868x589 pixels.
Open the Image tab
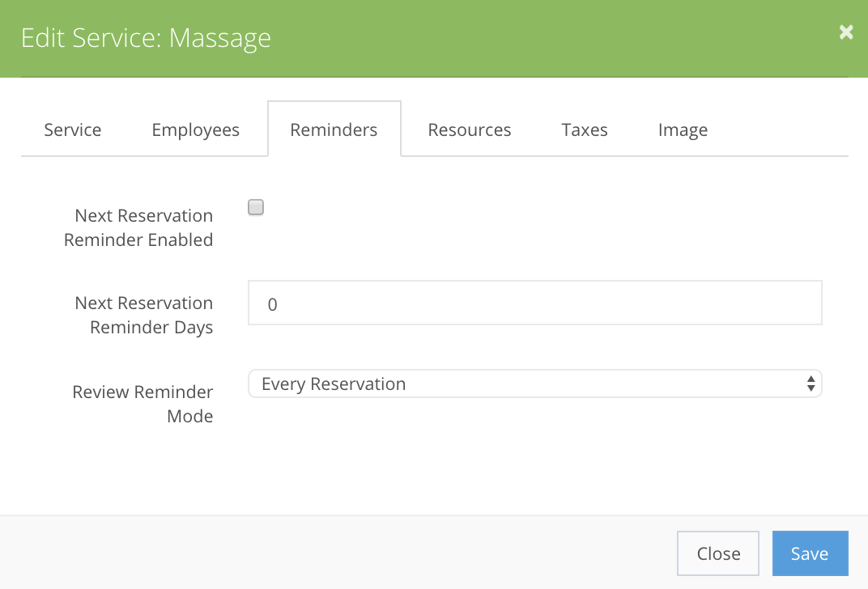pyautogui.click(x=682, y=129)
